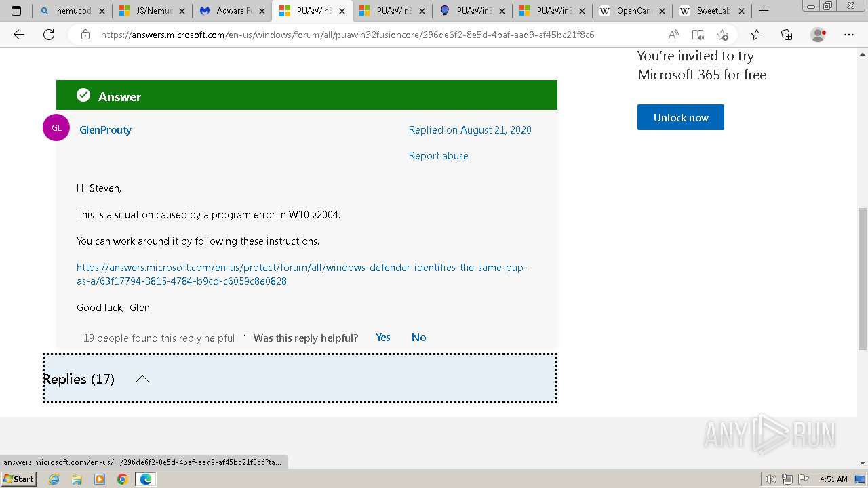This screenshot has width=868, height=488.
Task: Mark reply as helpful with Yes
Action: point(383,338)
